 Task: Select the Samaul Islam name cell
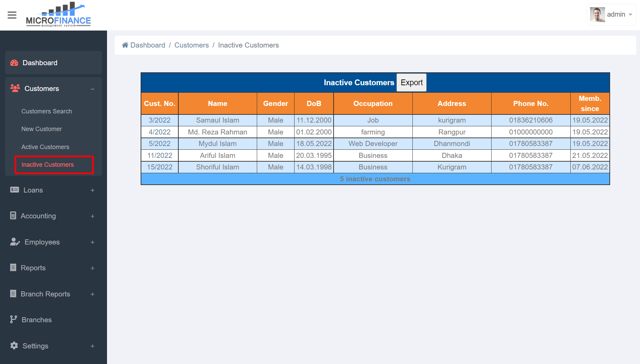(x=217, y=120)
